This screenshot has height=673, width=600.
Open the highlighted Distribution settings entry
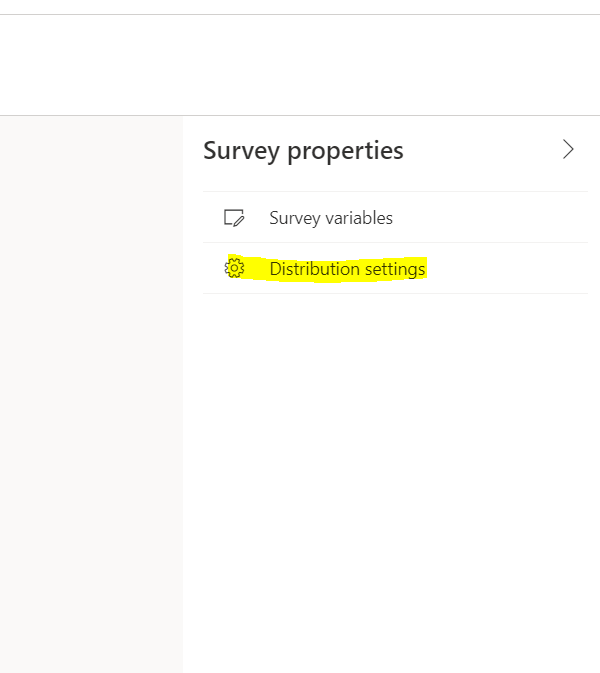346,269
